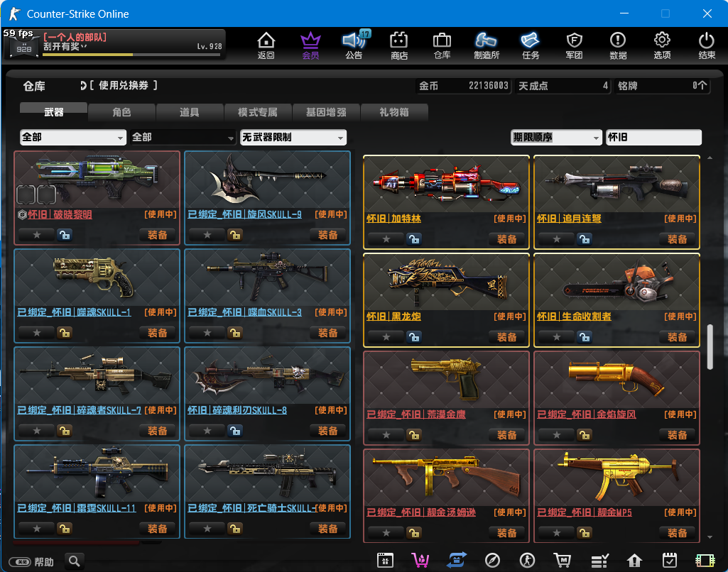Equip 怀旧|破晓黎明 with 装备 button
Screen dimensions: 728x572
click(158, 235)
